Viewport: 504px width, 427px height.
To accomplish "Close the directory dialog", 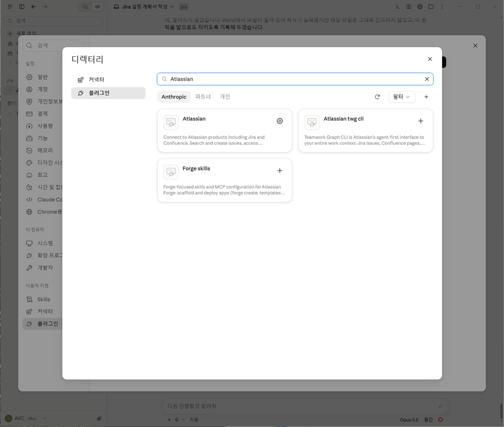I will 430,59.
